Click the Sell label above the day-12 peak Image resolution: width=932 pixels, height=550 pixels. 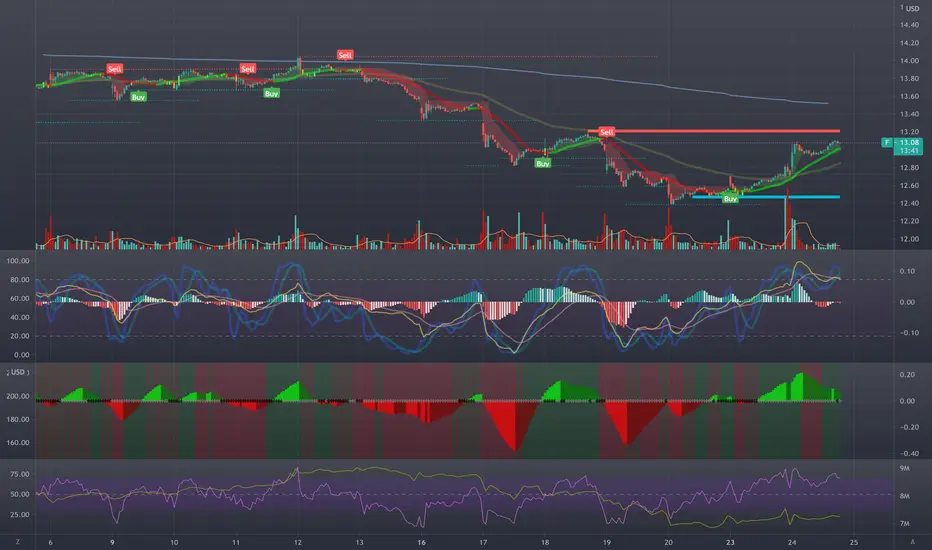[x=345, y=55]
